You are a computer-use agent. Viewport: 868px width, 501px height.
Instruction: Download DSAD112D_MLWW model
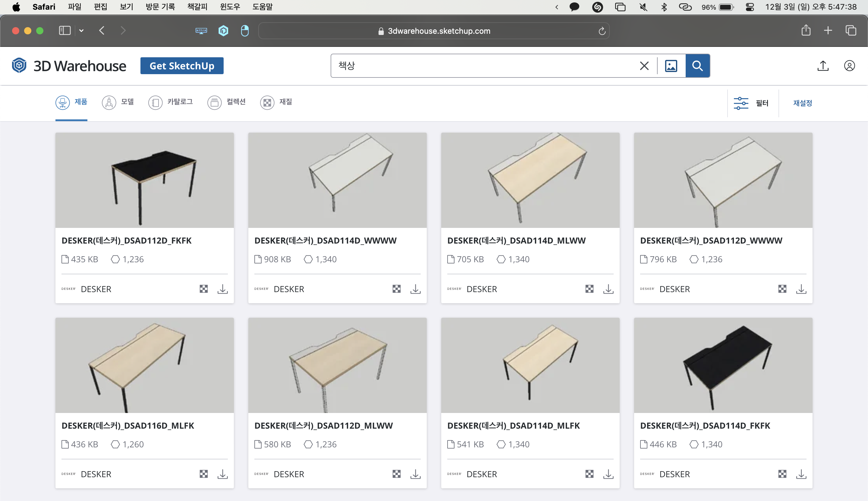coord(416,474)
